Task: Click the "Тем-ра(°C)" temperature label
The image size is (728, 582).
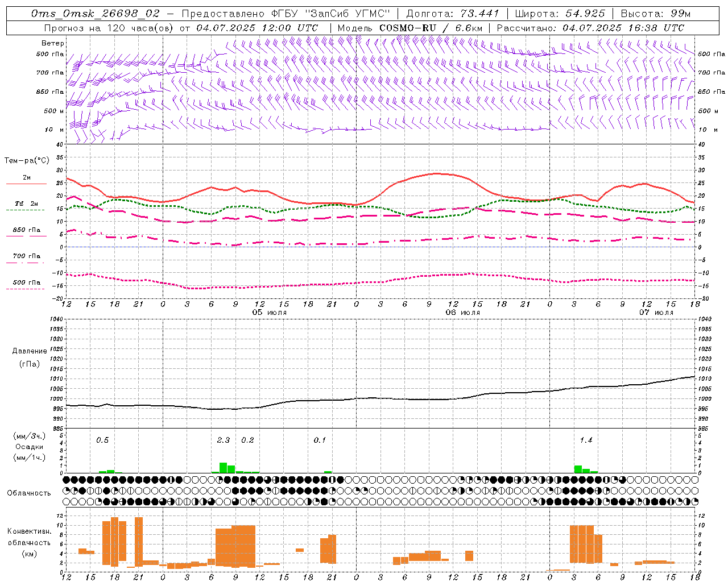Action: coord(27,161)
